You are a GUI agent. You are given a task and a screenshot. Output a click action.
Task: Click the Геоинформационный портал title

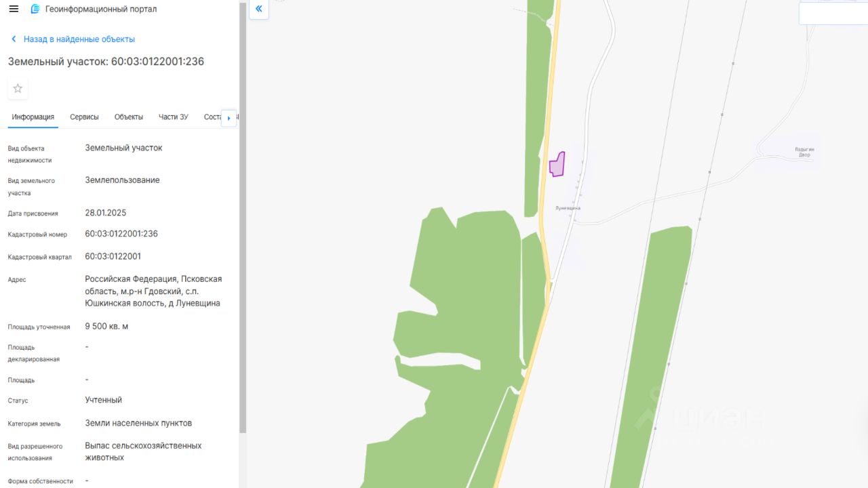pyautogui.click(x=101, y=9)
